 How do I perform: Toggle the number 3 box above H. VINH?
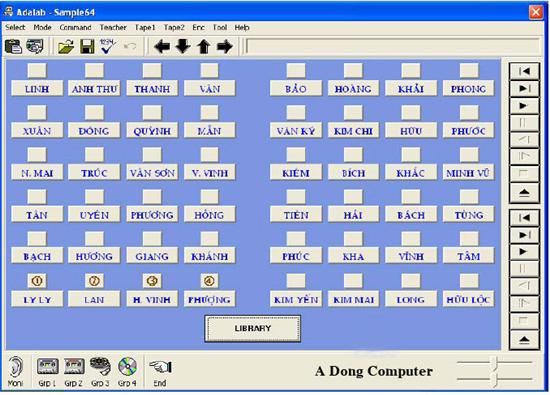click(x=152, y=281)
